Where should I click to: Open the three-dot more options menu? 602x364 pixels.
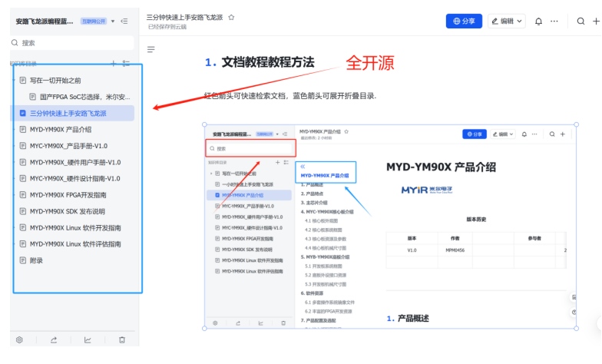click(554, 22)
